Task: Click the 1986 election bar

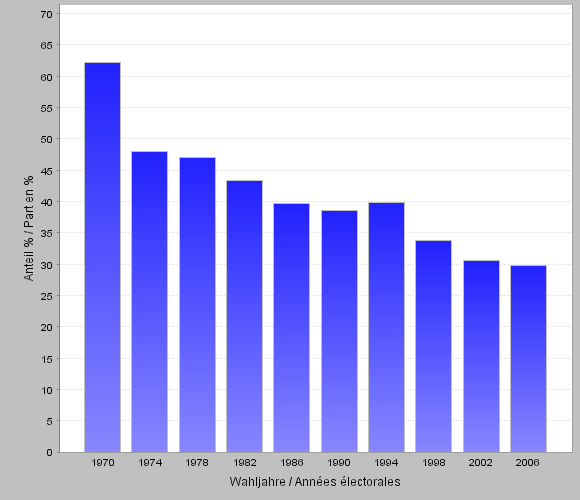Action: pyautogui.click(x=291, y=328)
